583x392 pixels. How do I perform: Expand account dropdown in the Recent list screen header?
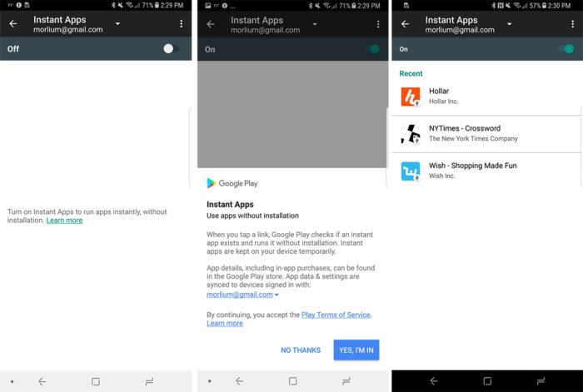click(510, 24)
